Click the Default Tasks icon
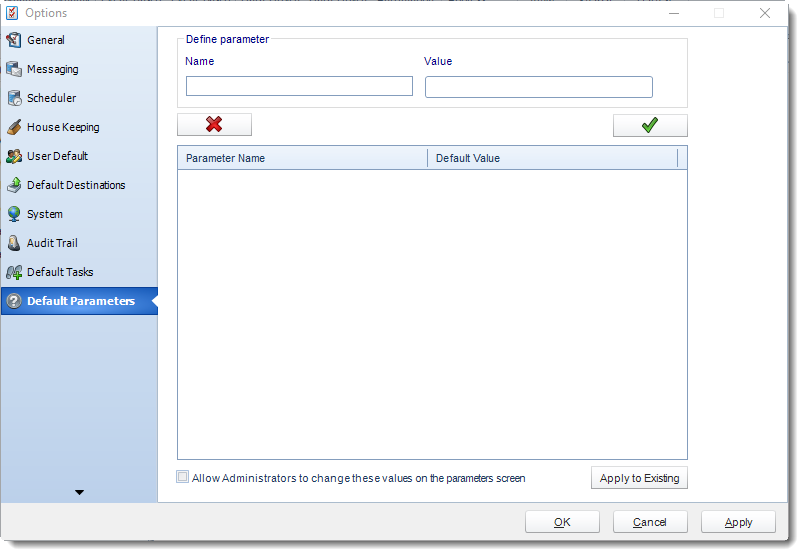 point(14,272)
